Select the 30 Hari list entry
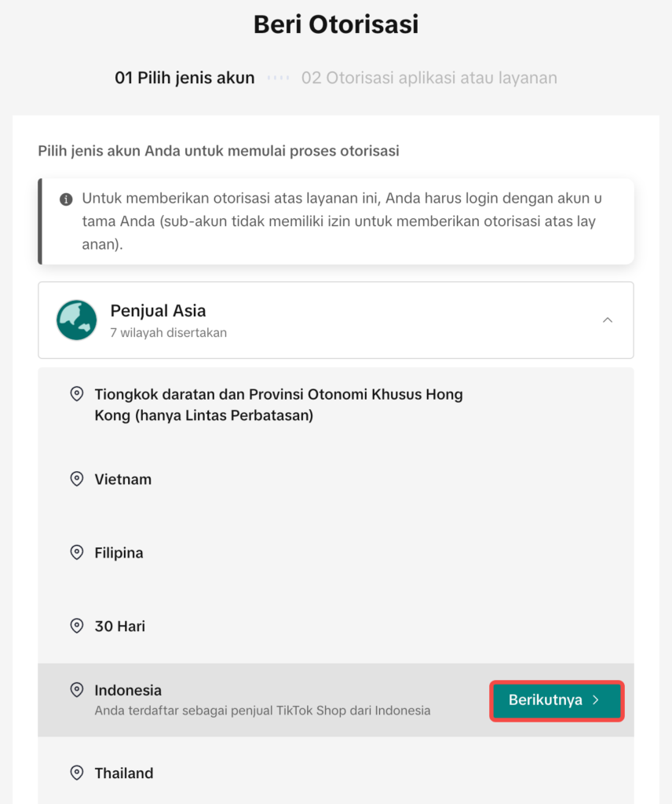 coord(336,626)
